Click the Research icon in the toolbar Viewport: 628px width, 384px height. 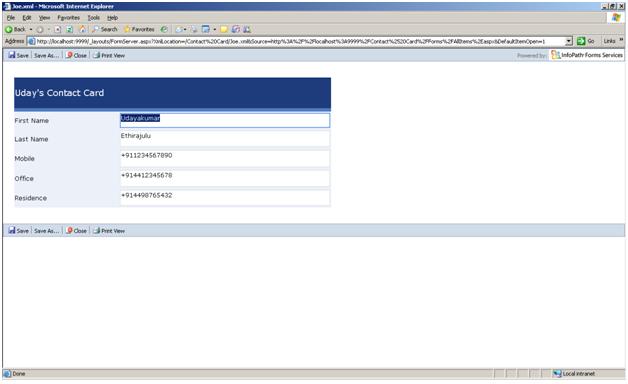[236, 29]
